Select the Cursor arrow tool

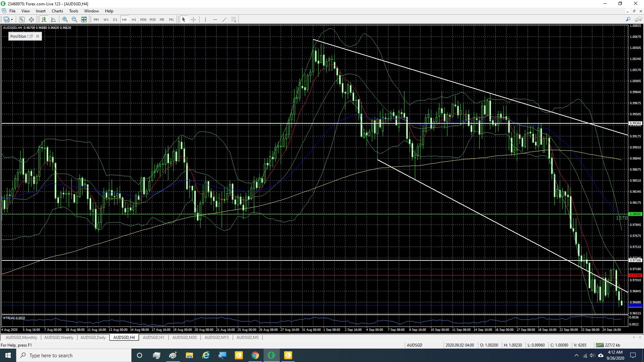184,19
